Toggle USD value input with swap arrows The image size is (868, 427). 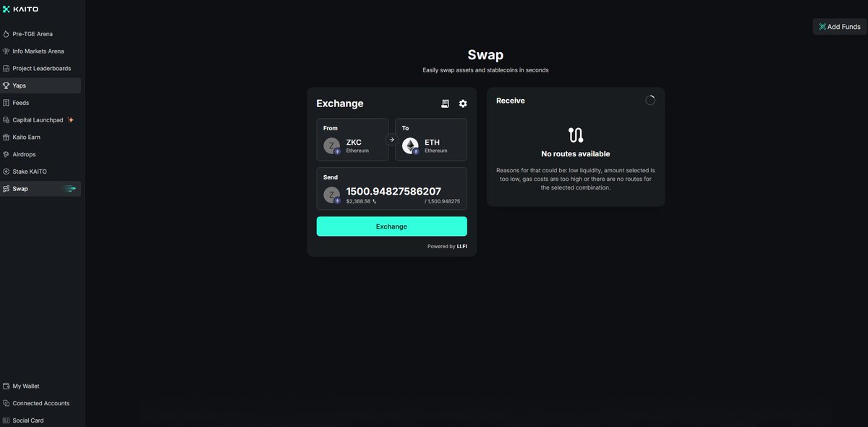[375, 202]
